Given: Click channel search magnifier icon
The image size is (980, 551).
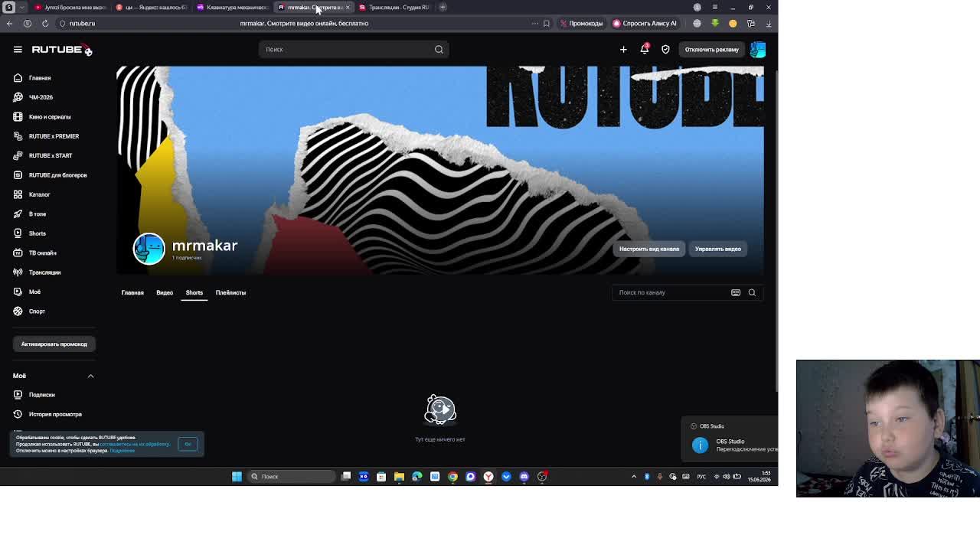Looking at the screenshot, I should pos(752,292).
